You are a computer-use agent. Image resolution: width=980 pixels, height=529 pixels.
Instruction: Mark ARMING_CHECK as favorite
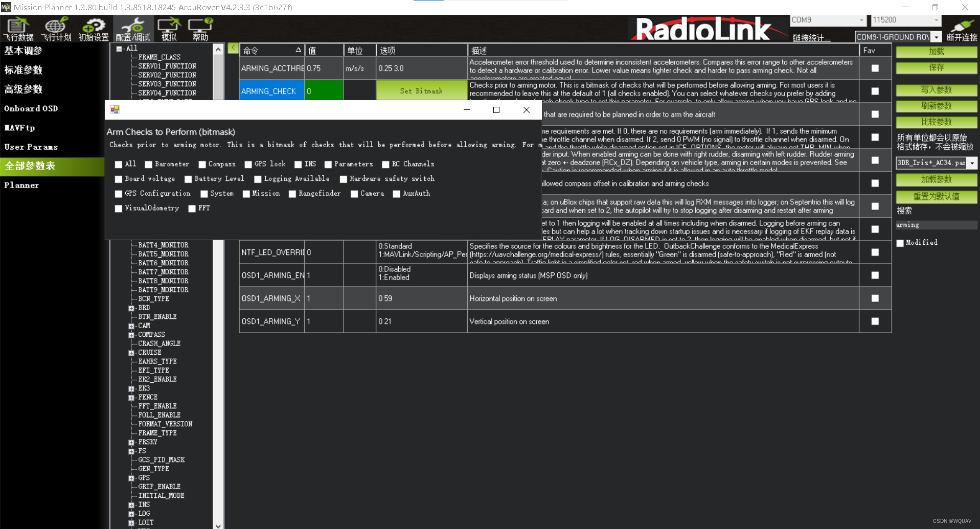[x=875, y=91]
